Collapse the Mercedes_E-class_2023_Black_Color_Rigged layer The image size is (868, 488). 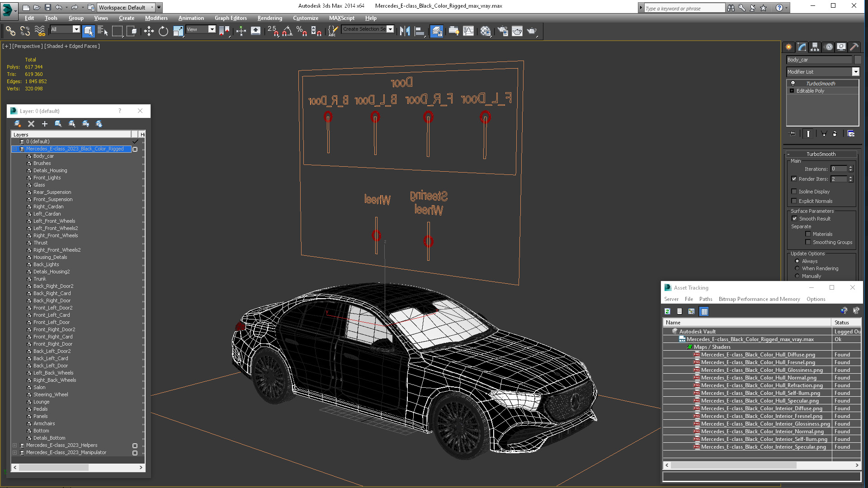[15, 149]
